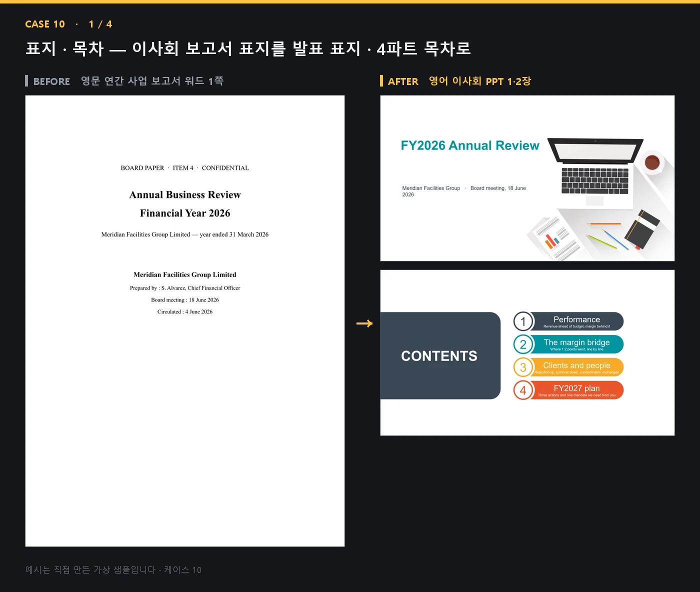Click the number 4 circle beside FY2027 plan
700x592 pixels.
coord(523,390)
